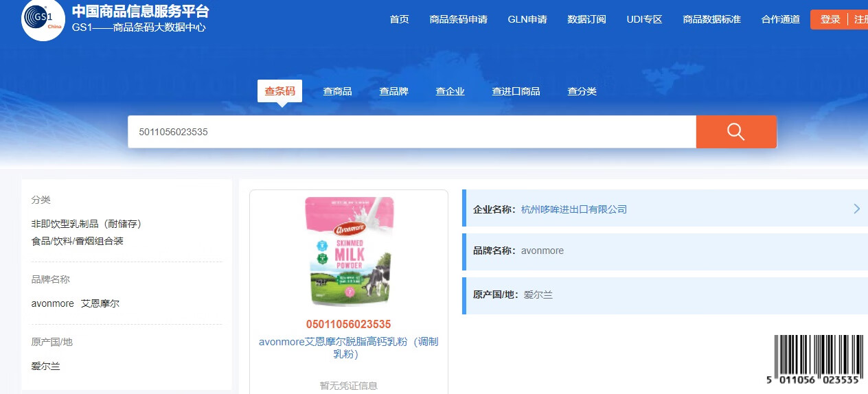Click the 登录 login button
The width and height of the screenshot is (868, 394).
click(x=830, y=19)
